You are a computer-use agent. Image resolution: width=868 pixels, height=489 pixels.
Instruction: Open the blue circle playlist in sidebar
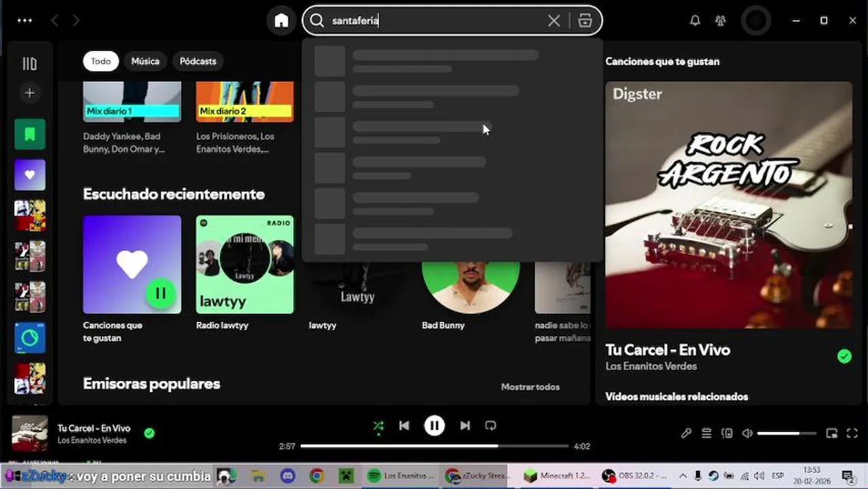tap(30, 338)
